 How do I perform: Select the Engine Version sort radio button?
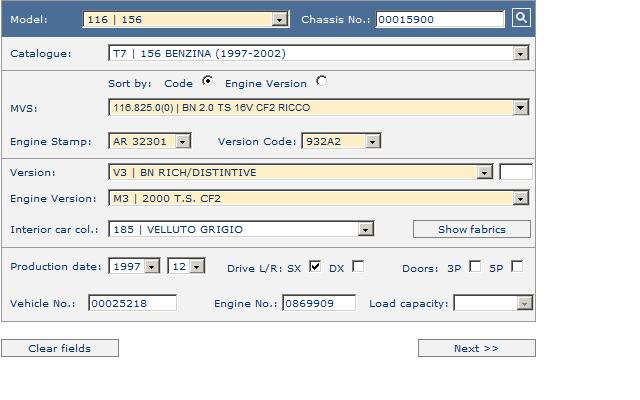(x=321, y=82)
